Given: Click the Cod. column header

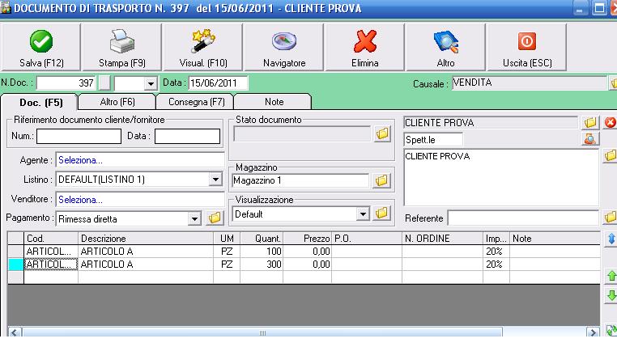Looking at the screenshot, I should tap(51, 239).
